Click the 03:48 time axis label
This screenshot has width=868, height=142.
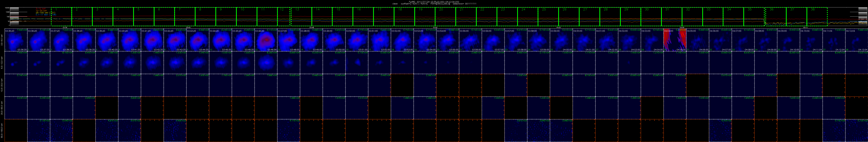point(312,27)
